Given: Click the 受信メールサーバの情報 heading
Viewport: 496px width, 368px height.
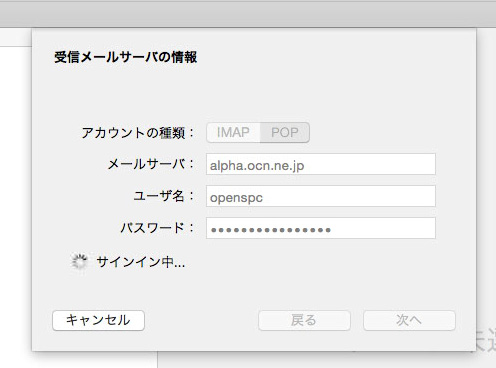Looking at the screenshot, I should pyautogui.click(x=125, y=57).
